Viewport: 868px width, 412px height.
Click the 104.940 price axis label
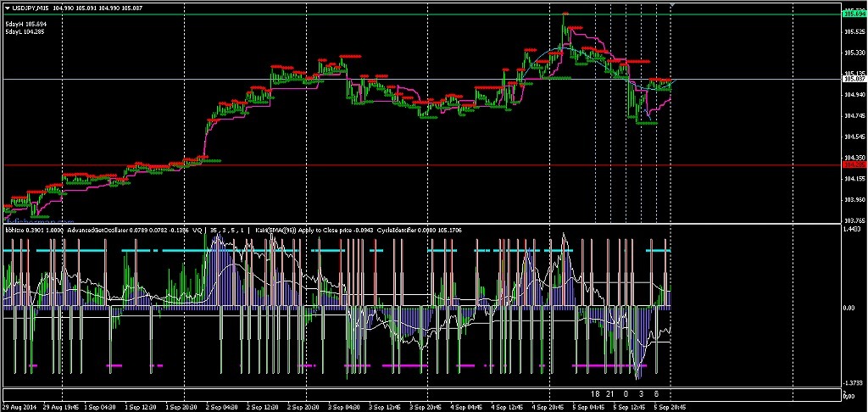854,95
